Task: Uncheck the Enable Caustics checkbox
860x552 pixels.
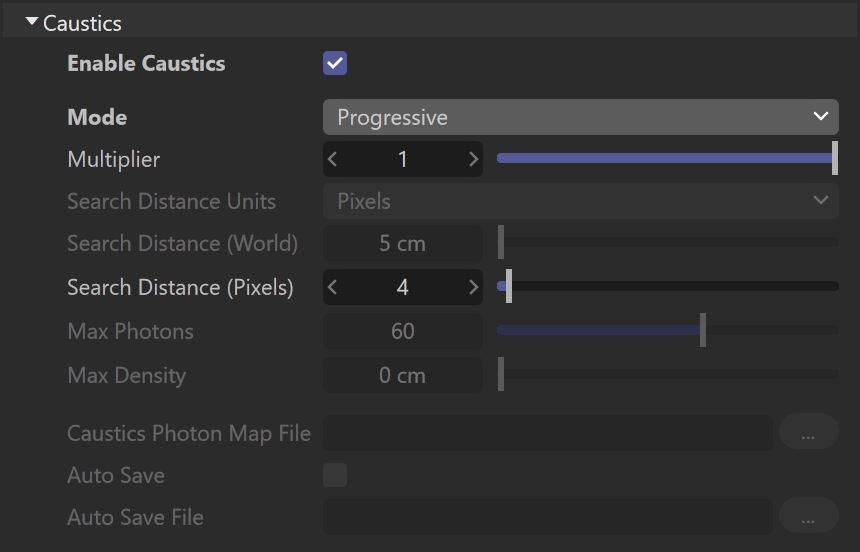Action: (335, 63)
